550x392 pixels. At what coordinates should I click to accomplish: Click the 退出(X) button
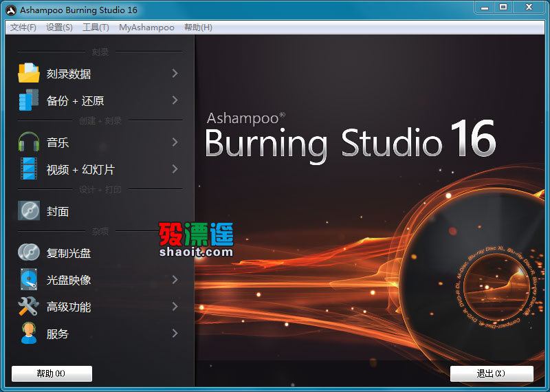point(492,373)
